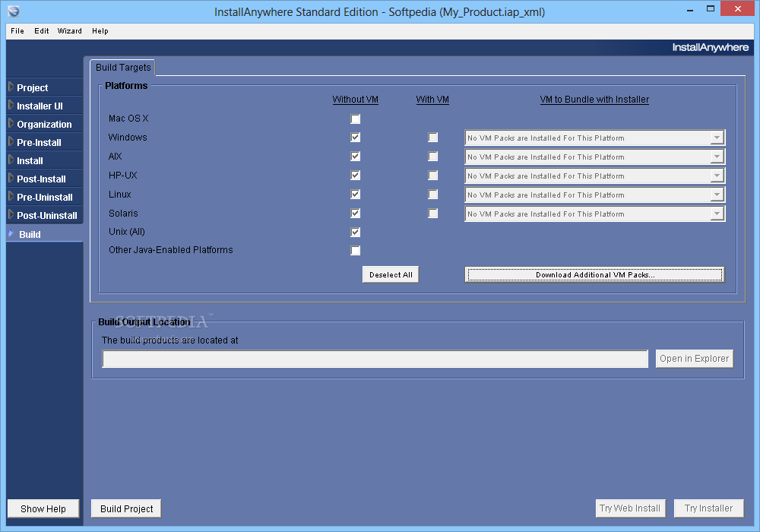Viewport: 760px width, 532px height.
Task: Expand the Organization sidebar arrow
Action: point(11,123)
